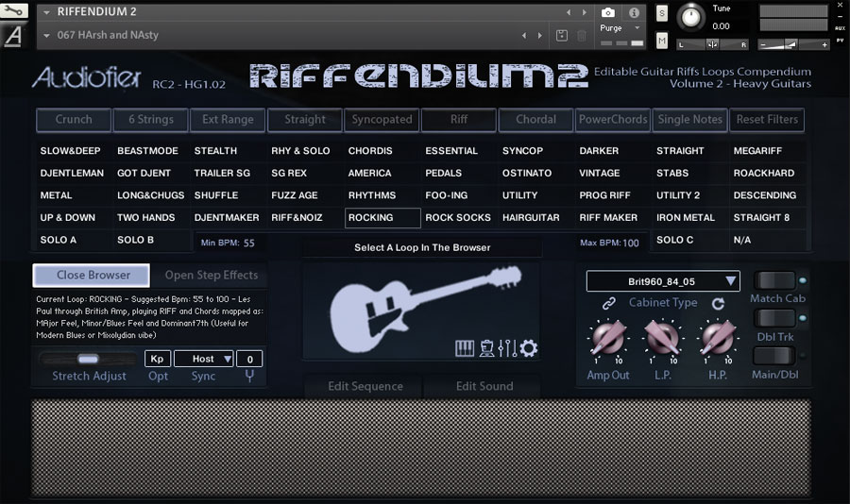Go to previous instrument arrow beside RIFFENDIUM 2
Viewport: 850px width, 504px height.
pyautogui.click(x=569, y=12)
